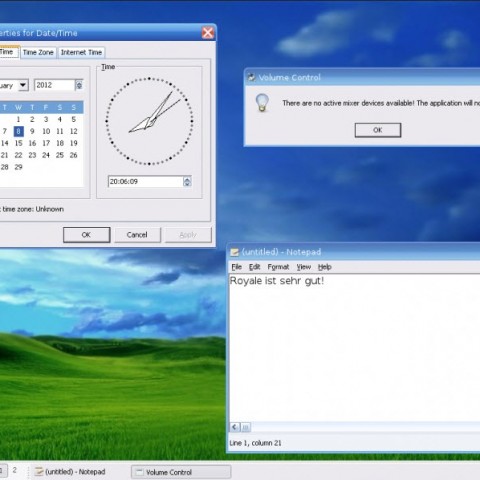
Task: Select day 4 in the calendar
Action: [x=60, y=119]
